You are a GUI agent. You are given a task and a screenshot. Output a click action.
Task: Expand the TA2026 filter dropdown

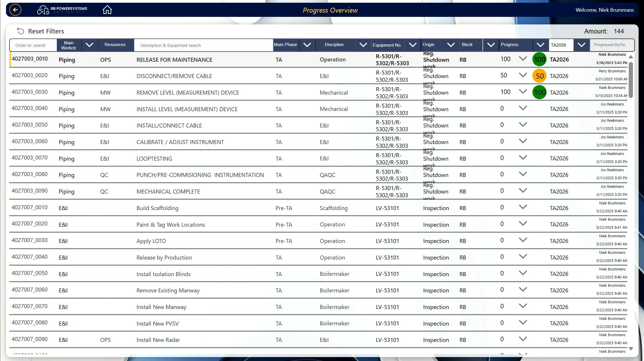581,45
